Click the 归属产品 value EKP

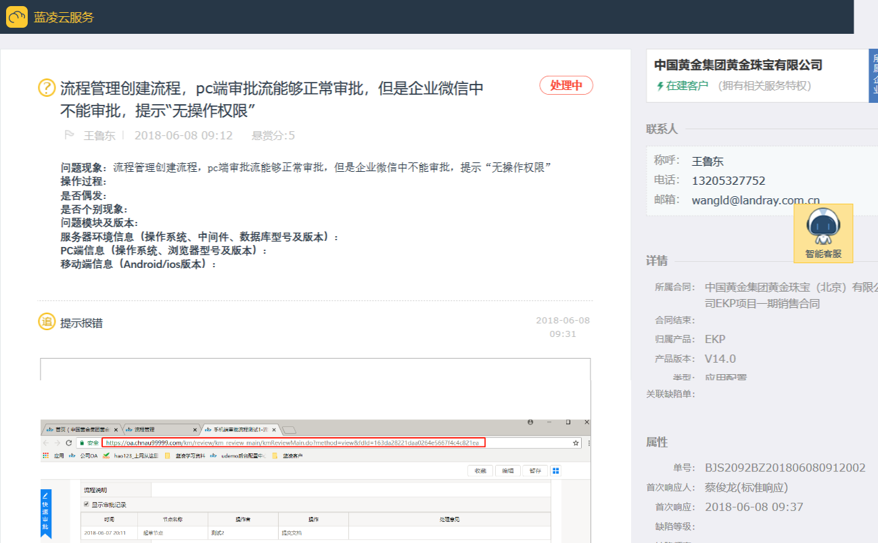click(x=714, y=339)
